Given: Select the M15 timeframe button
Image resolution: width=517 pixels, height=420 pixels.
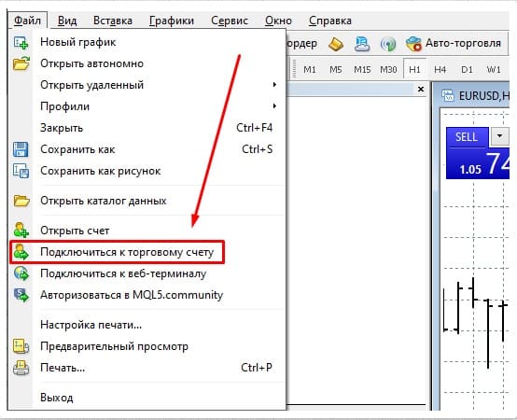Looking at the screenshot, I should [362, 70].
